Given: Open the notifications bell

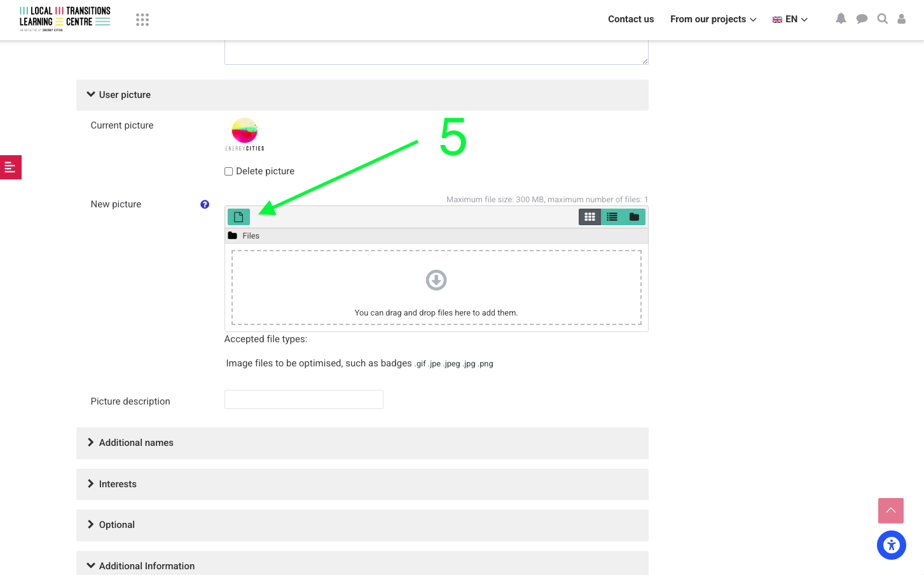Looking at the screenshot, I should click(841, 19).
